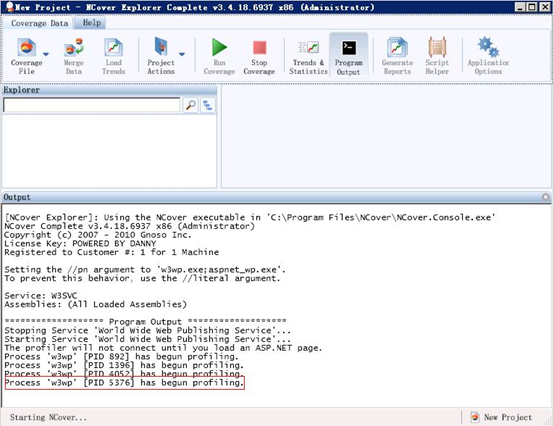Viewport: 554px width, 426px height.
Task: Click the magnifier search icon in Explorer
Action: click(190, 105)
